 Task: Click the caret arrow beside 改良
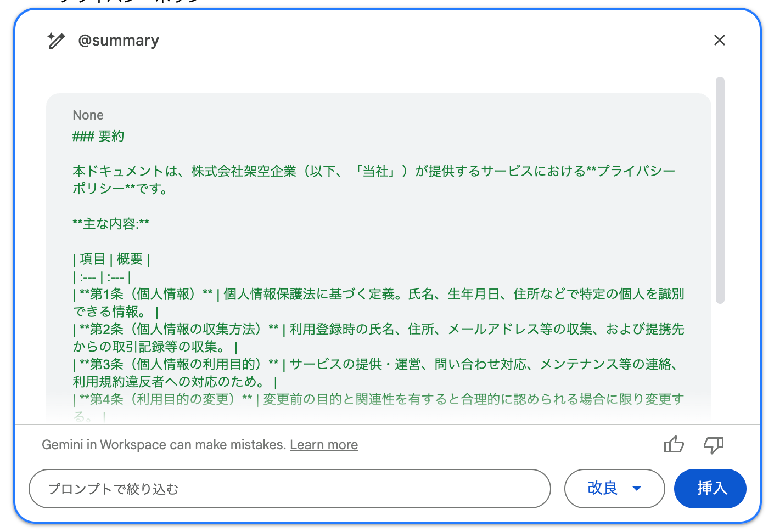tap(637, 489)
